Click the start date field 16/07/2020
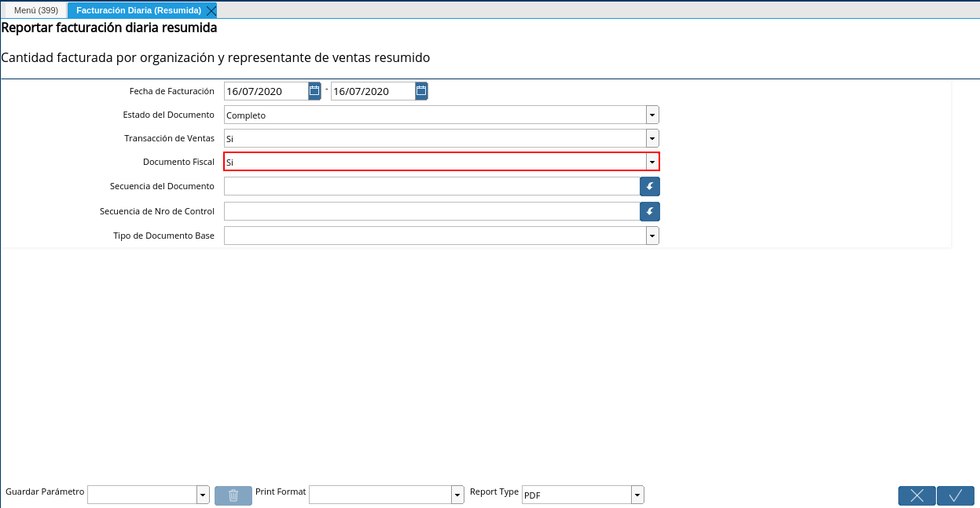The height and width of the screenshot is (508, 980). (x=266, y=91)
